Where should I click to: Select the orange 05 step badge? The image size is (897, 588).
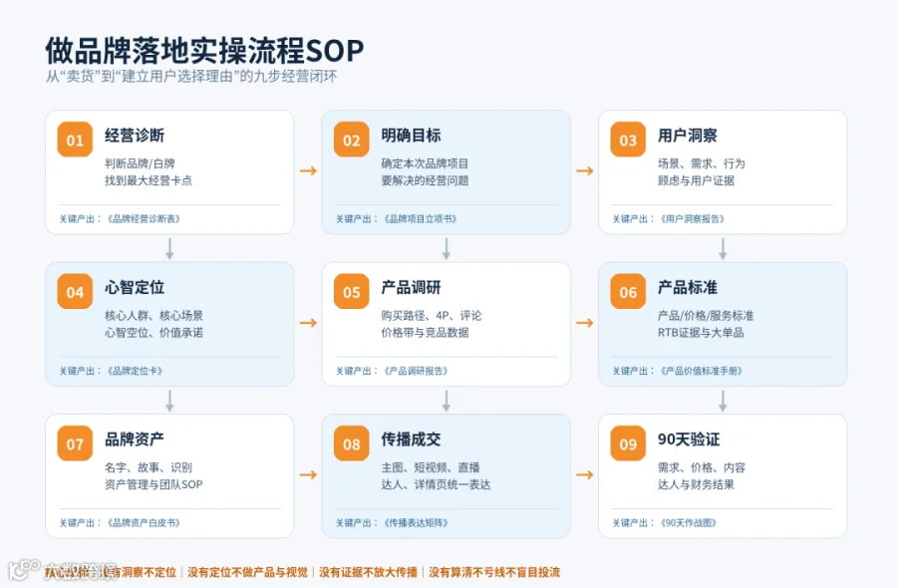(x=351, y=292)
